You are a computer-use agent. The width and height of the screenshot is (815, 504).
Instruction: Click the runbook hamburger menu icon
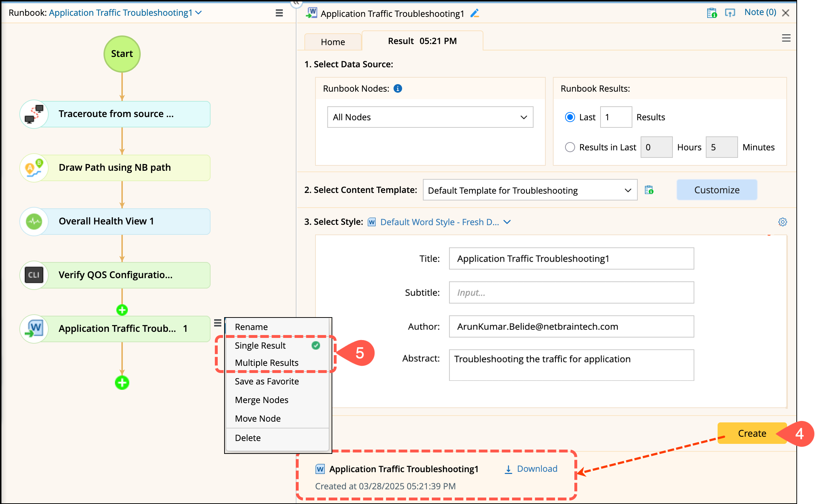tap(279, 13)
